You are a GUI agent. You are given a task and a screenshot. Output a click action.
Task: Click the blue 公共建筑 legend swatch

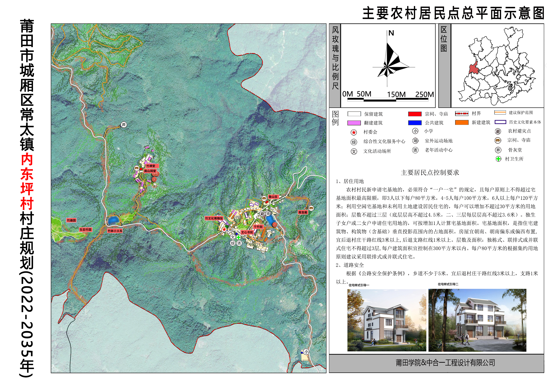(415, 123)
